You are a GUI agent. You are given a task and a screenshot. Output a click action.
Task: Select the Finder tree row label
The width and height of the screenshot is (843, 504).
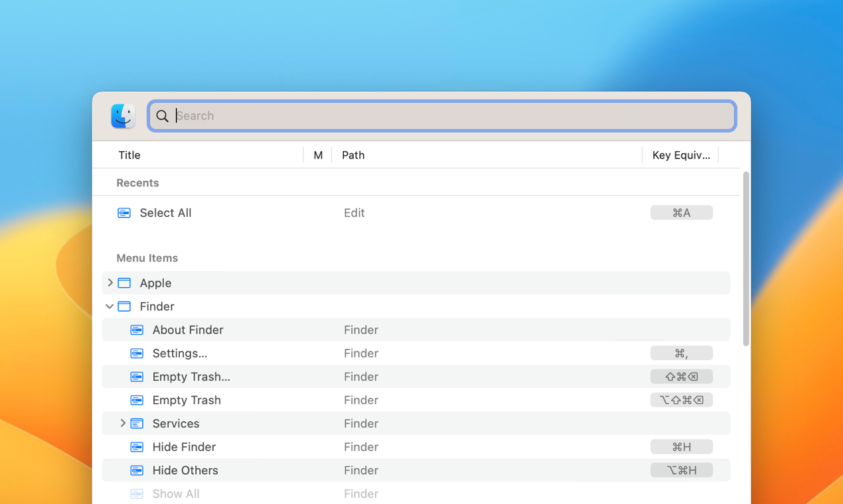157,306
